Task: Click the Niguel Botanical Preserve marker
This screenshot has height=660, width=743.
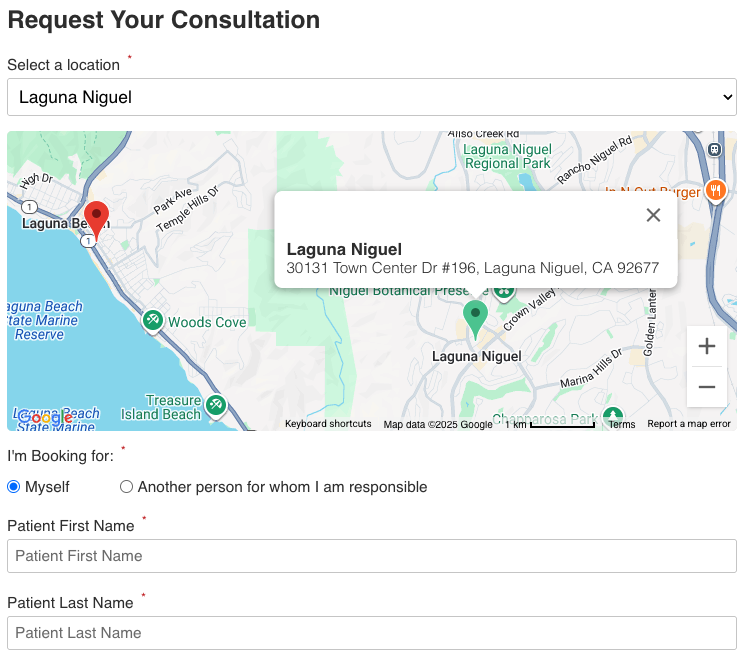Action: coord(503,292)
